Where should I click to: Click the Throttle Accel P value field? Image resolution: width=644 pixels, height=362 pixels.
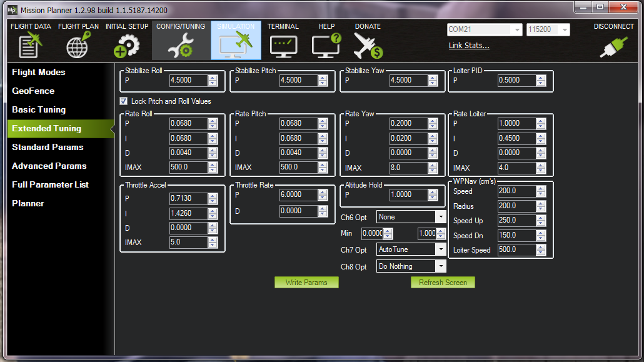pos(189,198)
